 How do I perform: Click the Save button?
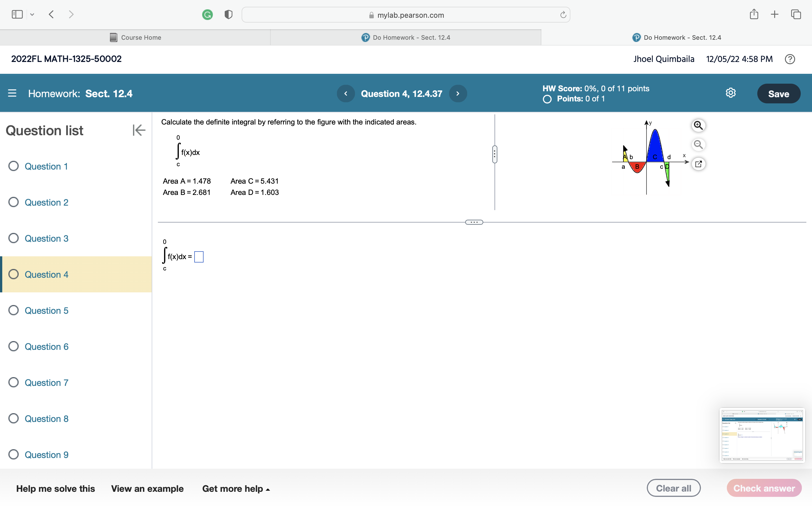coord(778,94)
